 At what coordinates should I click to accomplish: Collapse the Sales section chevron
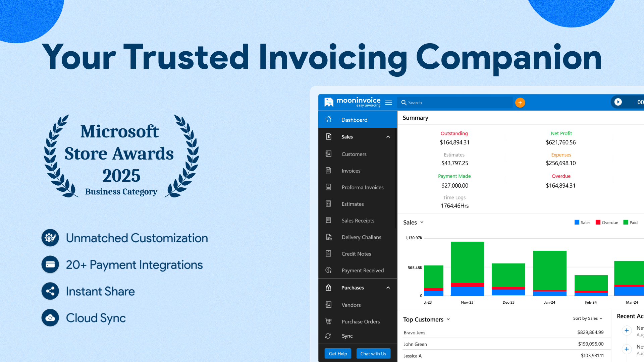tap(388, 137)
